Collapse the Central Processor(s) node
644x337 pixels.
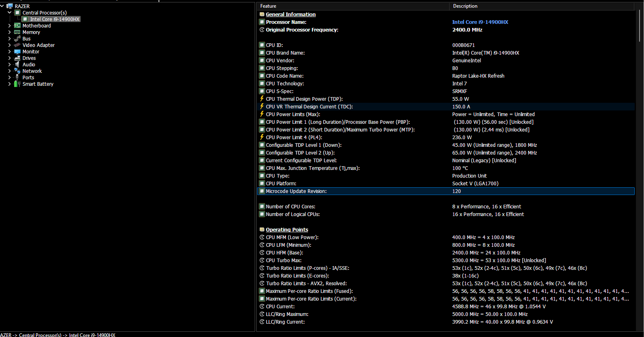click(x=10, y=13)
